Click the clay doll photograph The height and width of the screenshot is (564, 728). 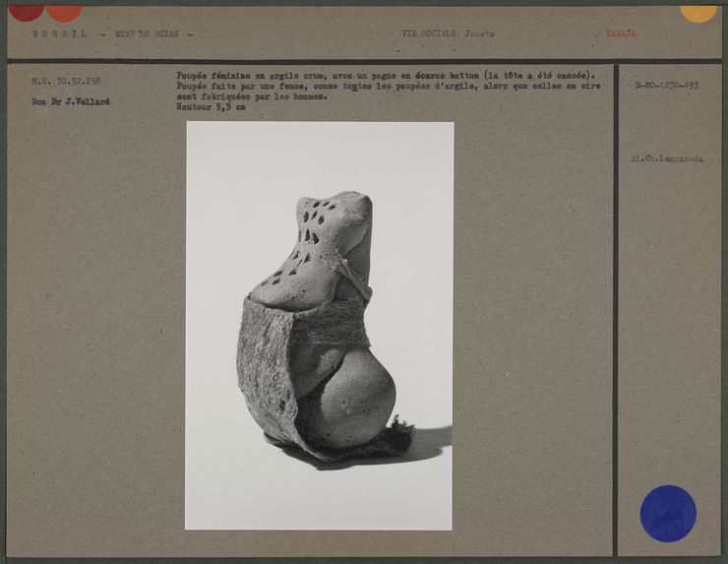point(320,325)
